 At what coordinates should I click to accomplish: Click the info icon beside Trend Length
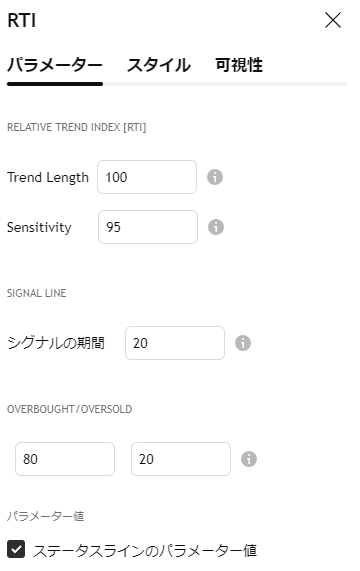(215, 177)
